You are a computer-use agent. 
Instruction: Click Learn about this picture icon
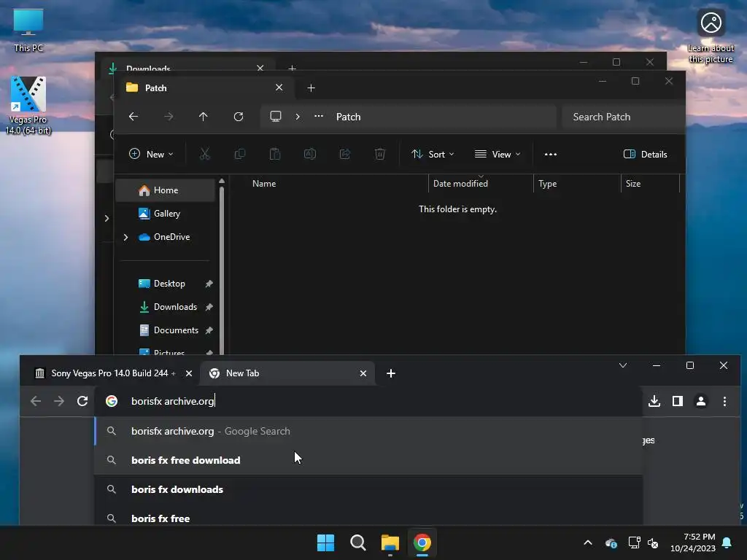click(x=711, y=36)
